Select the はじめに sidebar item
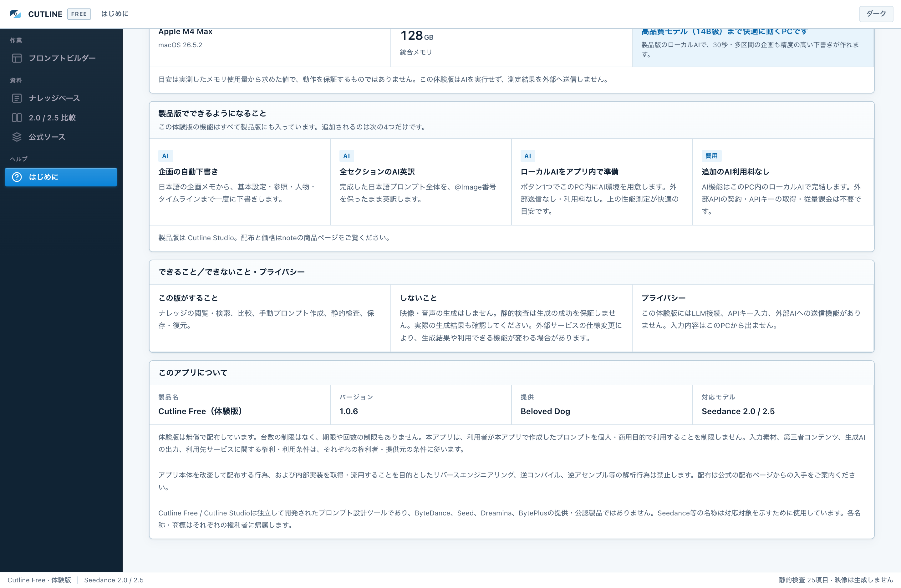 point(61,177)
